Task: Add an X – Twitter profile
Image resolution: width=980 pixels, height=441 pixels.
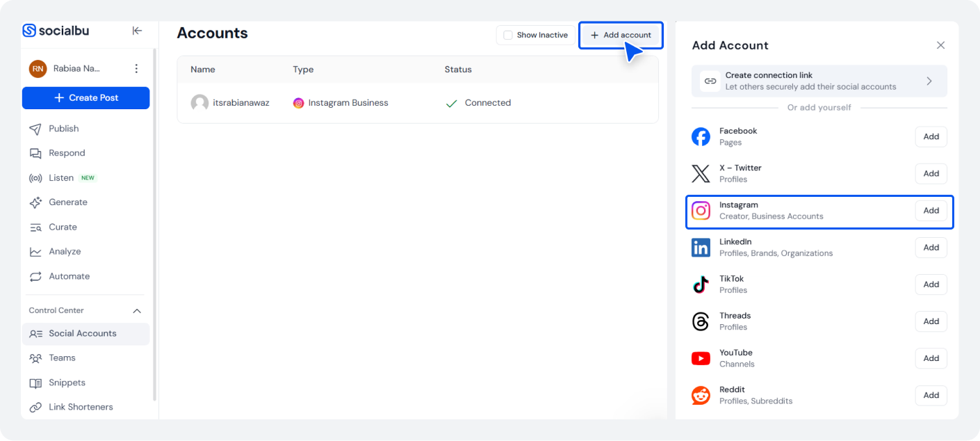Action: click(x=931, y=173)
